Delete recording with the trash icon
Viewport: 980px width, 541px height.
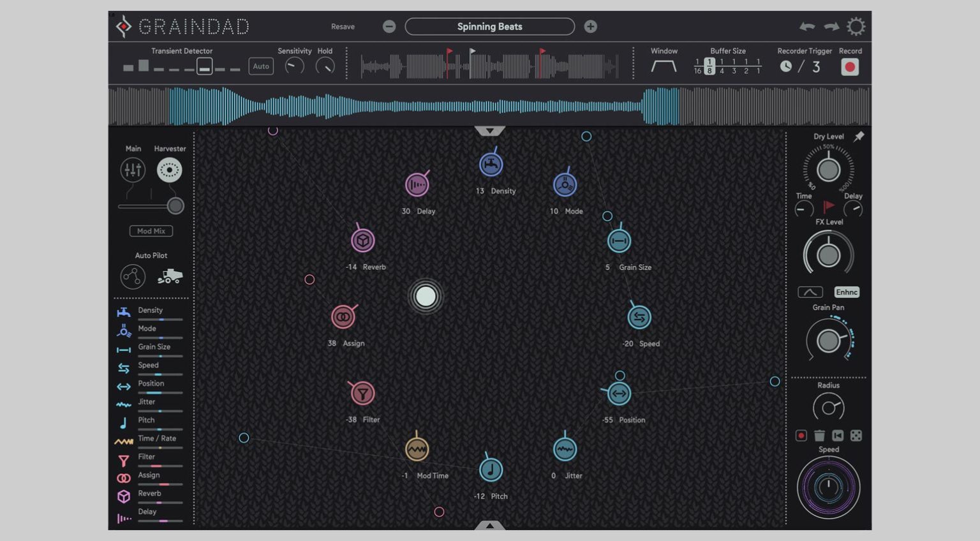pos(819,436)
